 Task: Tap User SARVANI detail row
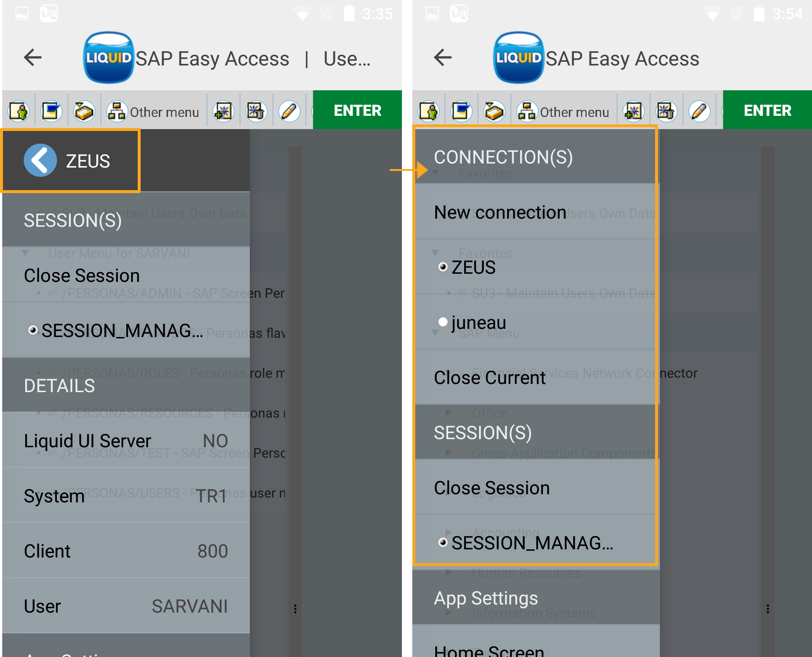tap(126, 606)
